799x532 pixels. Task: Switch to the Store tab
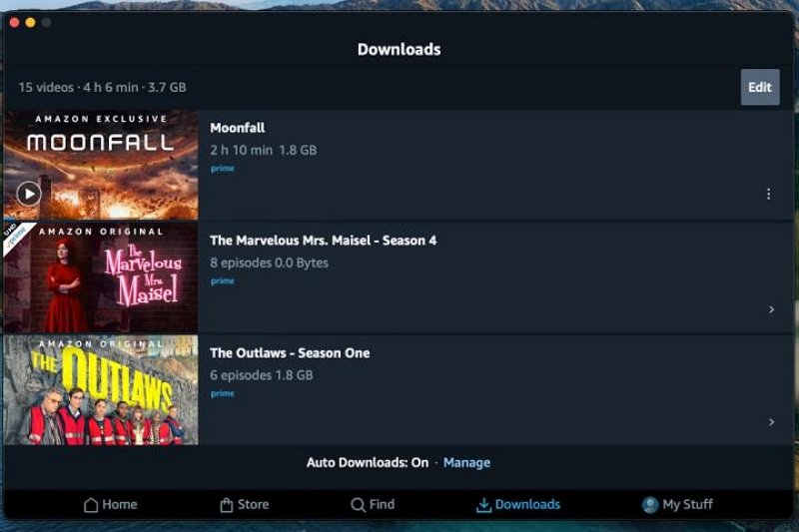(x=245, y=504)
